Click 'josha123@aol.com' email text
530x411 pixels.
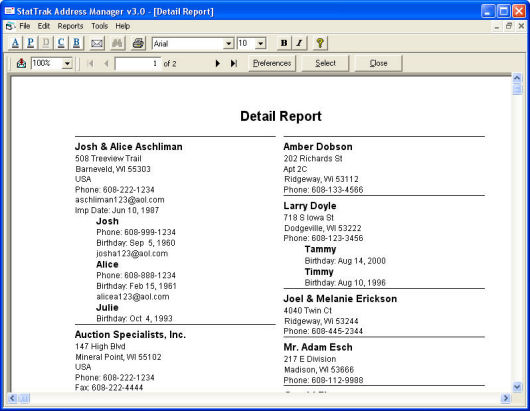pyautogui.click(x=132, y=253)
